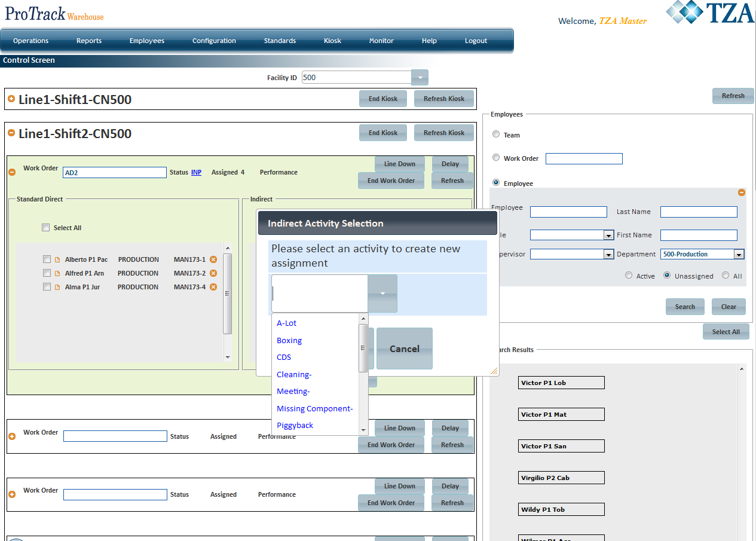
Task: Select Missing Component- from the activity list
Action: point(315,408)
